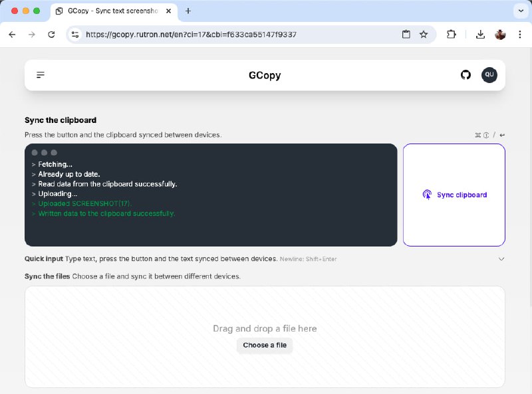Open the tab list chevron at top right

click(521, 11)
